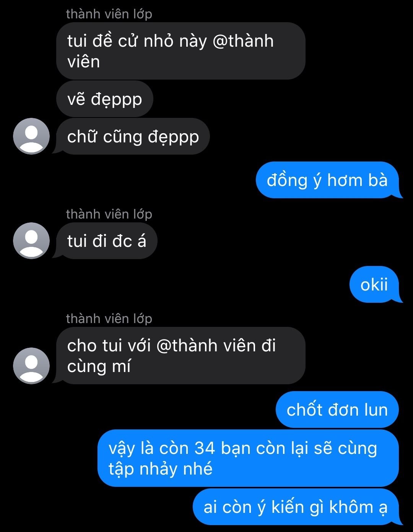413x532 pixels.
Task: Tap the word "viên" in first bubble
Action: 83,62
